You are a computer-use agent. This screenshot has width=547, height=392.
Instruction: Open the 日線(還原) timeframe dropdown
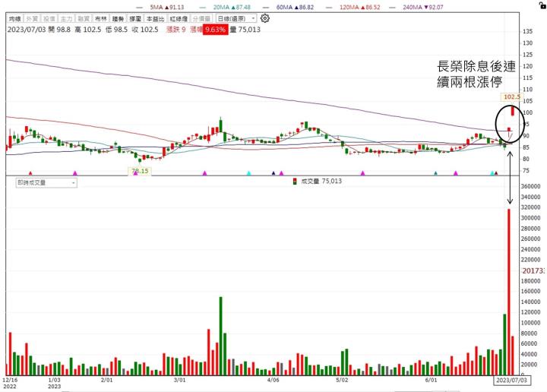click(235, 17)
